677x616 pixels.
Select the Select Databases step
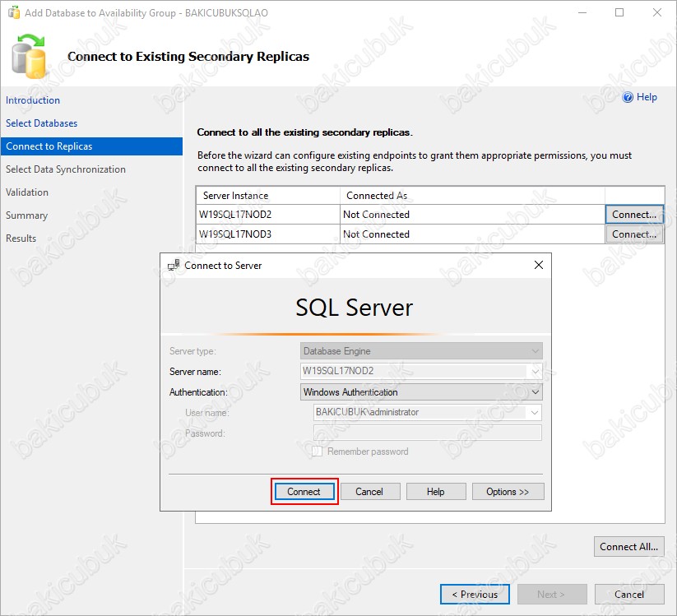[42, 123]
